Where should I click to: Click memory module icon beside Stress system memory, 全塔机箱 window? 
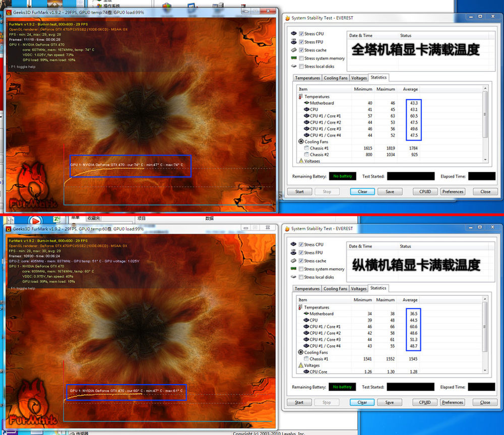click(x=294, y=58)
